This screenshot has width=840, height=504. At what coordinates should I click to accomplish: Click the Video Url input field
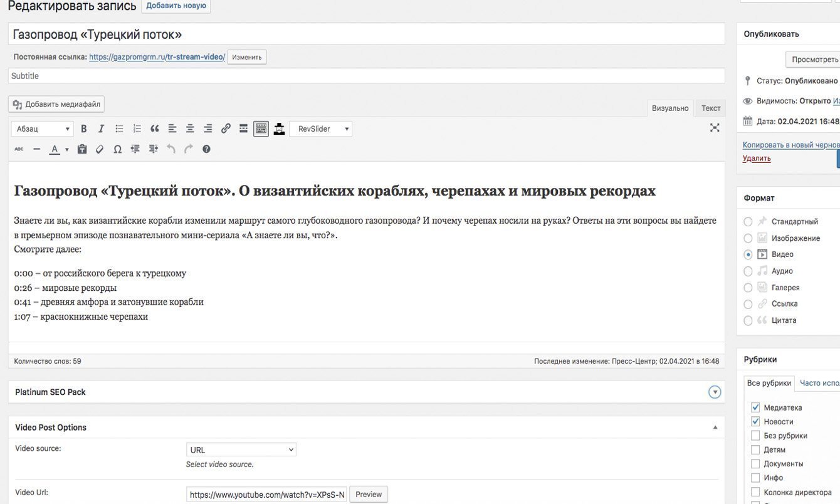pos(266,495)
